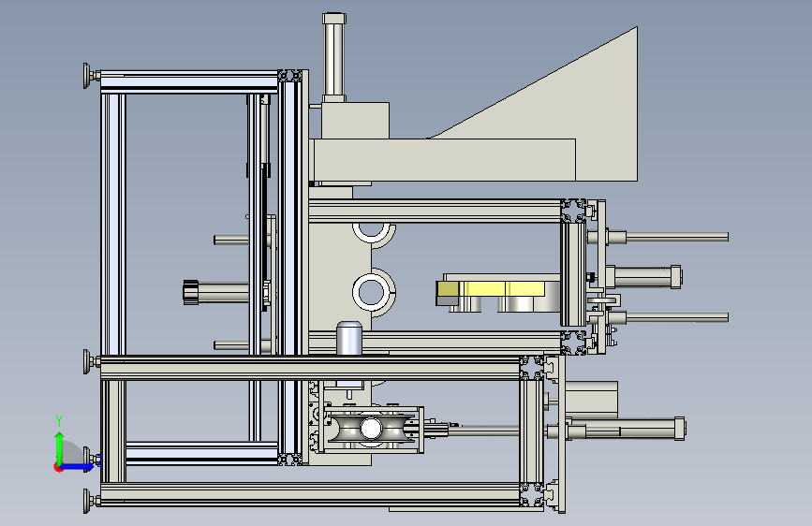Select the bottommost left leveling foot
The image size is (812, 526).
(91, 501)
